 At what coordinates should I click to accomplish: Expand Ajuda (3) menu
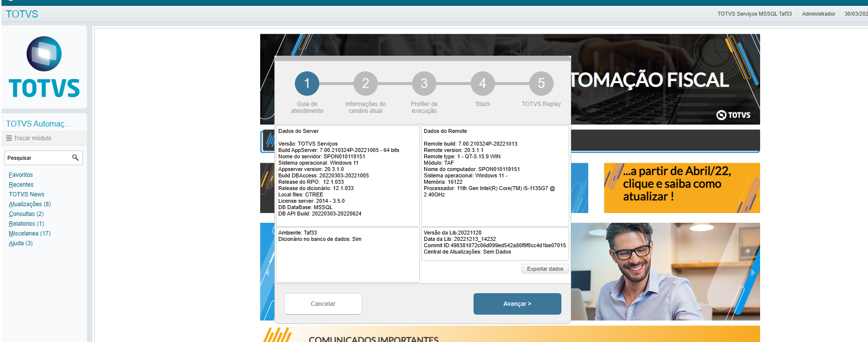[x=21, y=243]
